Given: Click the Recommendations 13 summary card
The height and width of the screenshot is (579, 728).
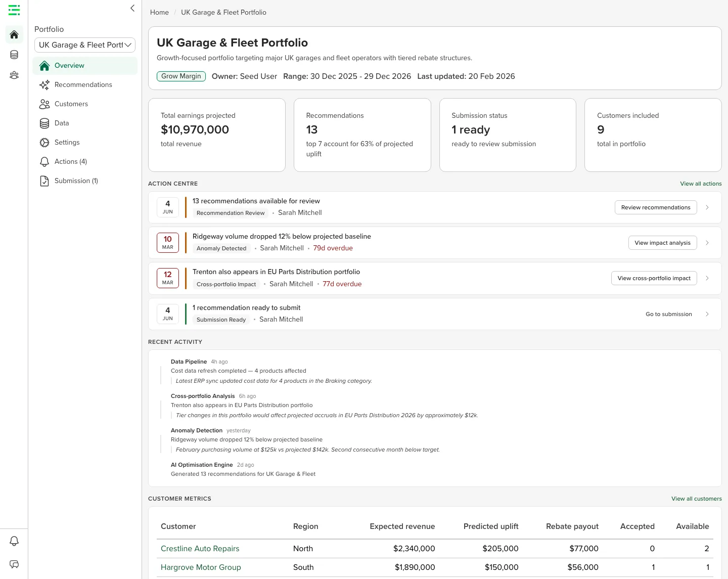Looking at the screenshot, I should [362, 135].
